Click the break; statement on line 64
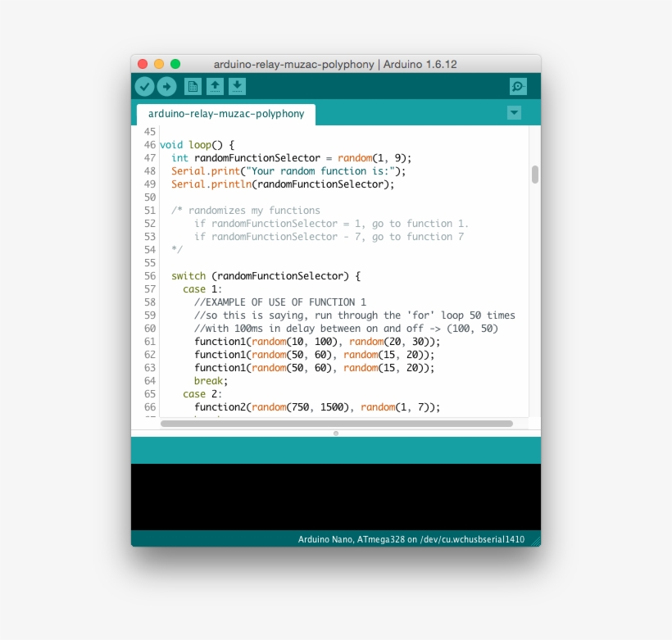Viewport: 672px width, 640px height. point(211,381)
